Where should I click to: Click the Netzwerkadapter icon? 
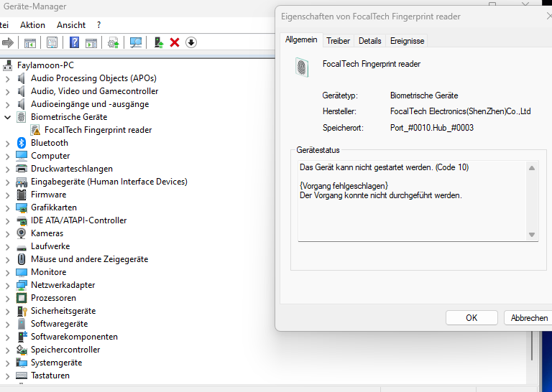22,285
